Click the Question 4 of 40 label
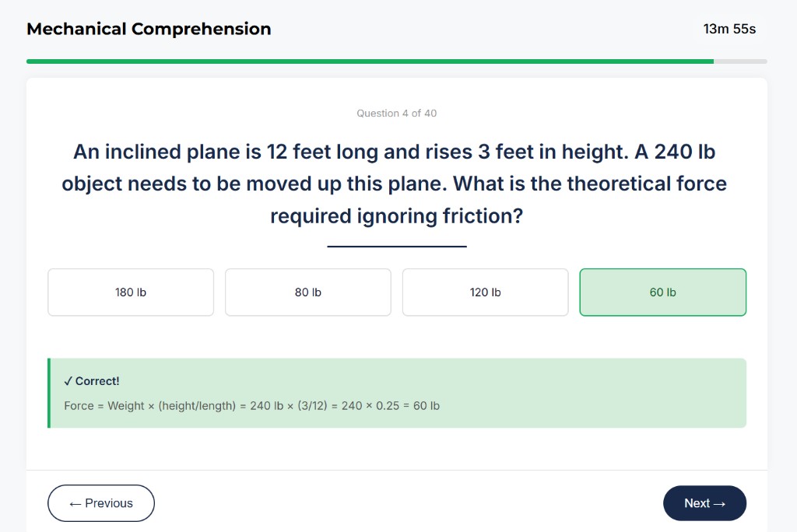 (396, 113)
